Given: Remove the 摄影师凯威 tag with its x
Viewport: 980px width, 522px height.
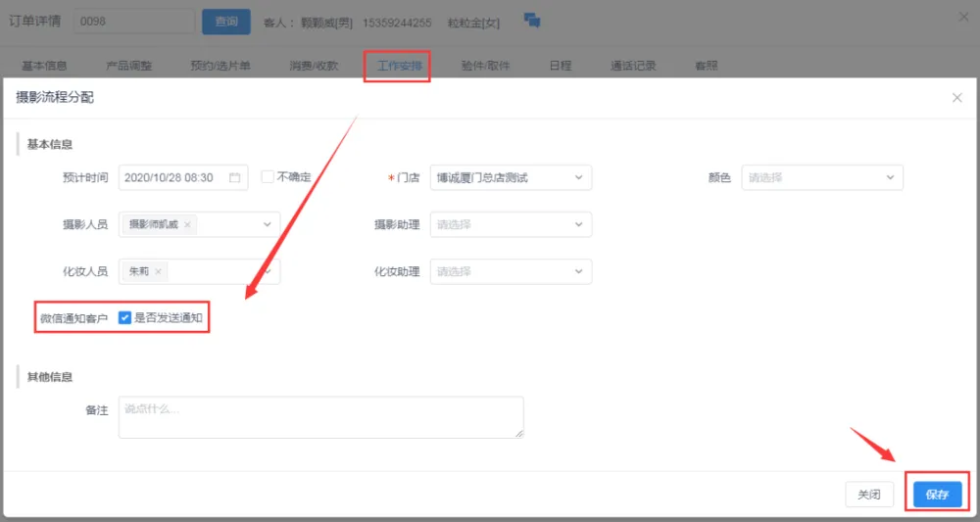Looking at the screenshot, I should (187, 225).
